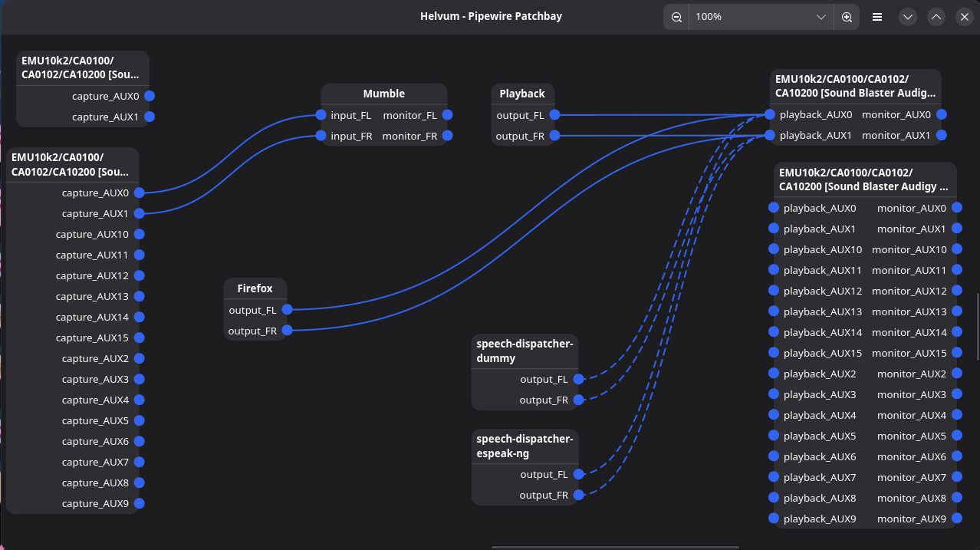Click the zoom in magnifier icon

[847, 17]
